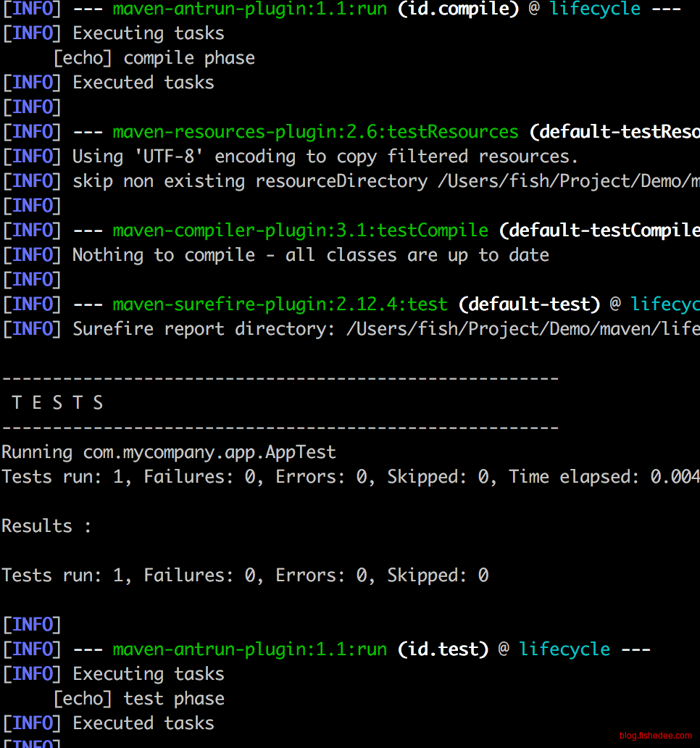Select the '[echo] test phase' output line
The width and height of the screenshot is (700, 748).
click(x=139, y=698)
